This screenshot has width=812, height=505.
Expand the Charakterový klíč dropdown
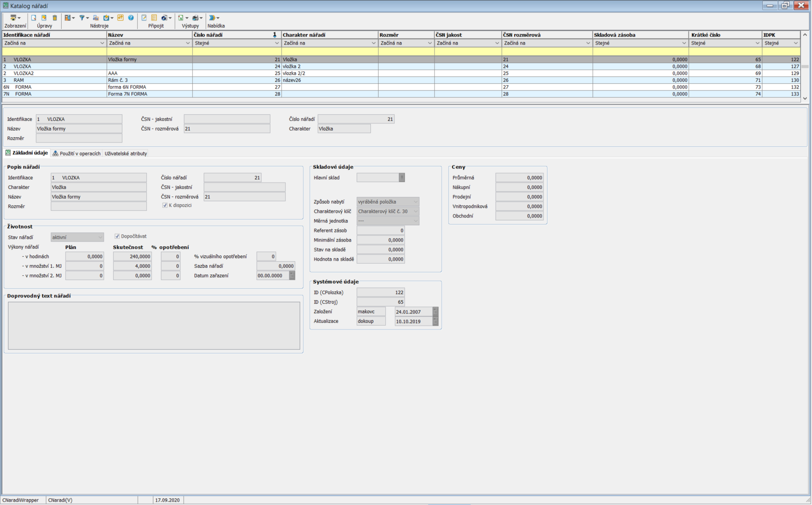pos(415,211)
